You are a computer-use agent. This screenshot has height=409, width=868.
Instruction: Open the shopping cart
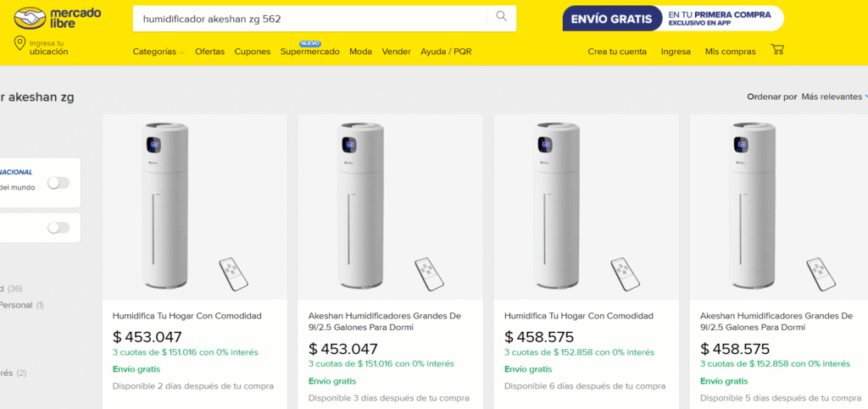(x=776, y=51)
